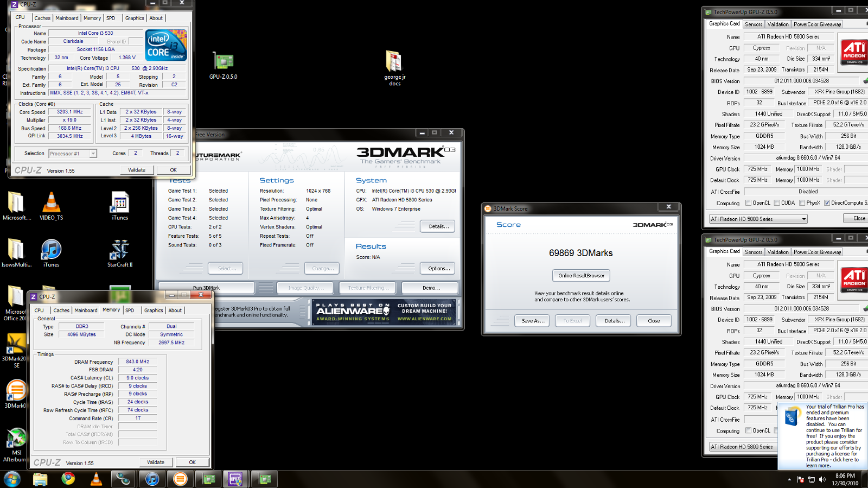Image resolution: width=868 pixels, height=488 pixels.
Task: Select the blue iTunes music-note desktop shortcut
Action: [x=51, y=253]
